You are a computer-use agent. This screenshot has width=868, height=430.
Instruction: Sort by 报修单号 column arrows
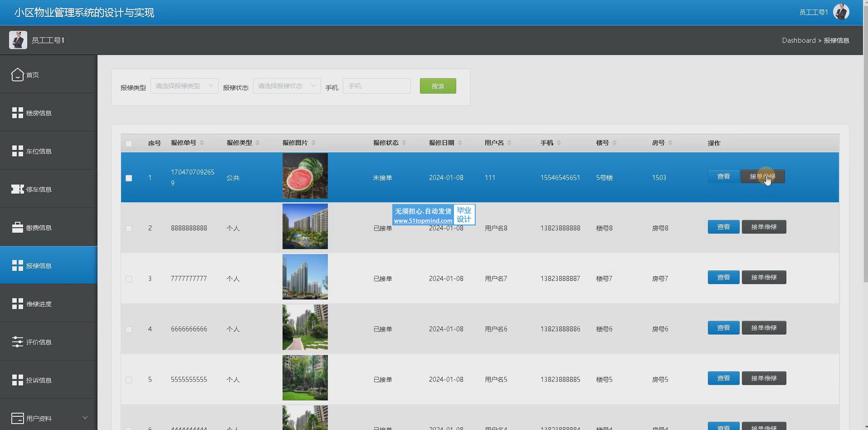(x=202, y=143)
